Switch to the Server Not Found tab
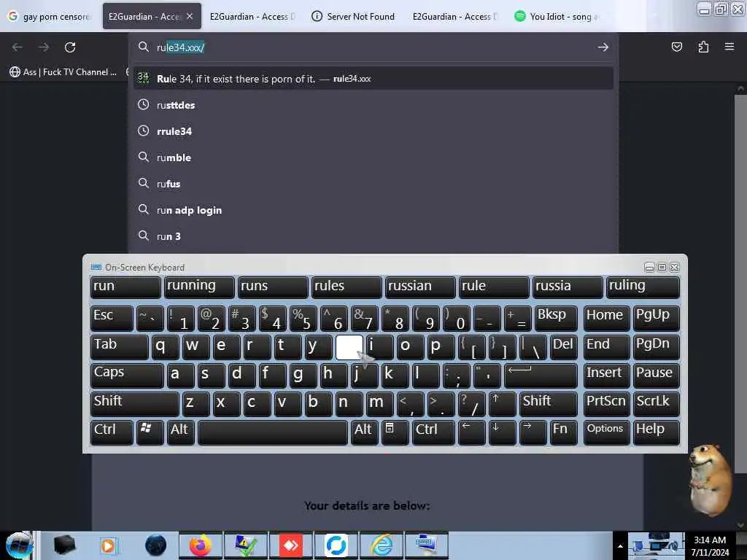Screen dimensions: 747x560 (x=353, y=17)
